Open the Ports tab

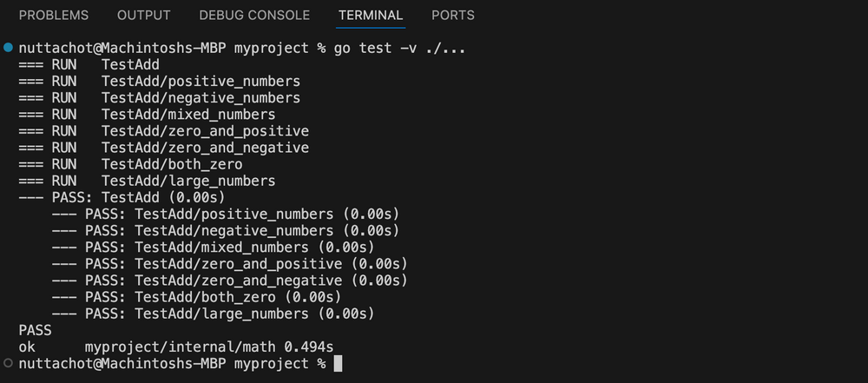click(x=453, y=16)
